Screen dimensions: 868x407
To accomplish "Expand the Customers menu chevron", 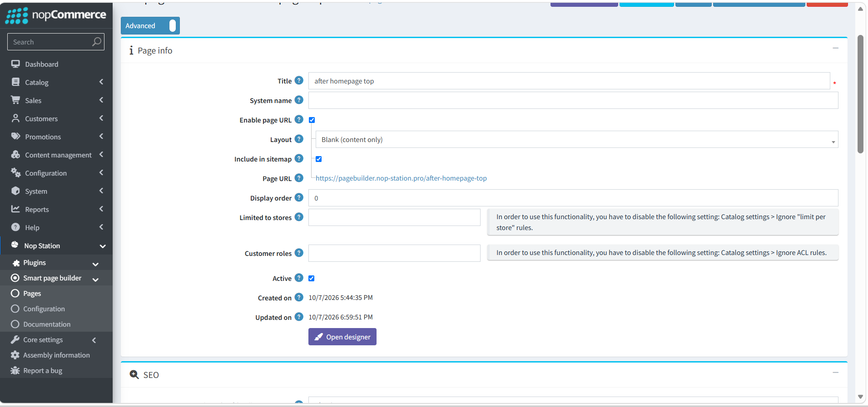I will [x=101, y=118].
